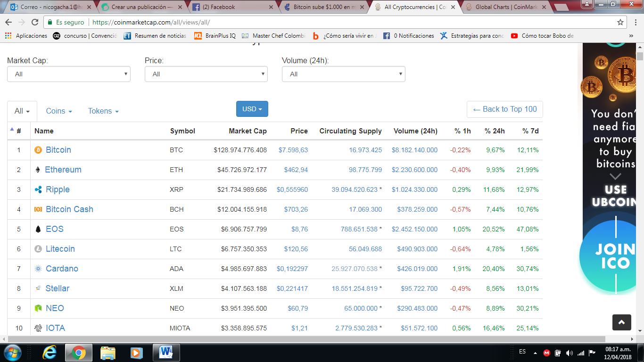Click the JOIN ICO ad banner

(x=608, y=257)
